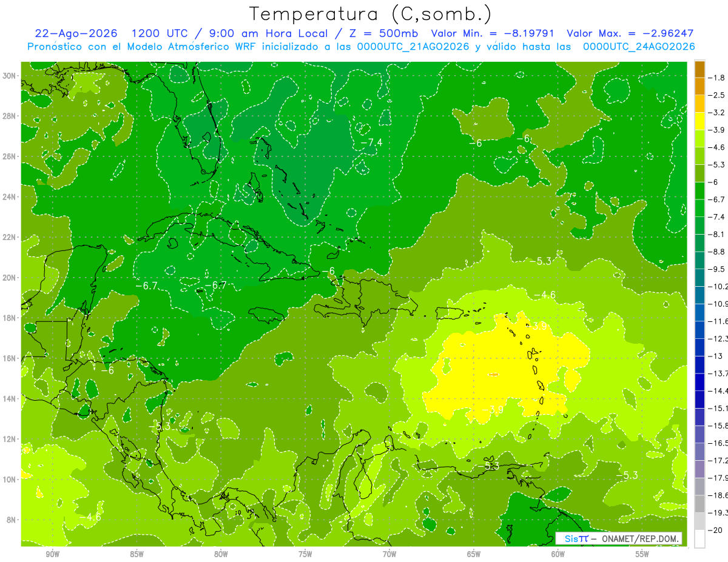Click the '60W' longitude axis label
728x562 pixels.
coord(558,554)
